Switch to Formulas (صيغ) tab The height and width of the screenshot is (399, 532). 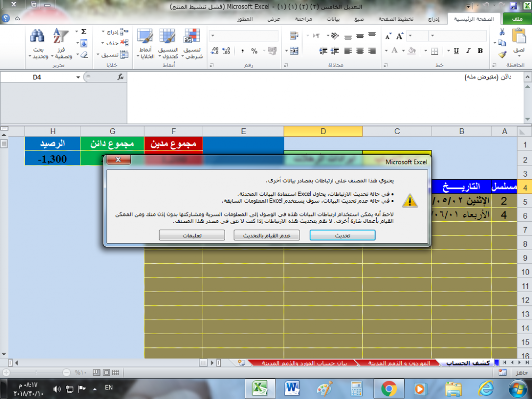[359, 19]
